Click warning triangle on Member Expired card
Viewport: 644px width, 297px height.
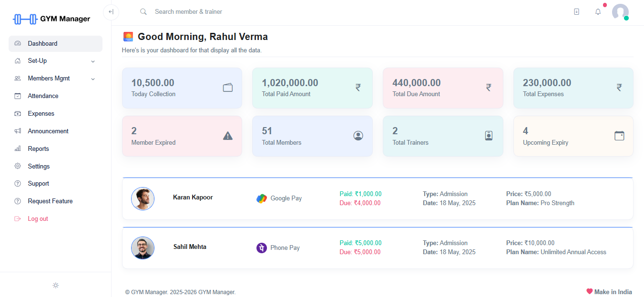(228, 136)
